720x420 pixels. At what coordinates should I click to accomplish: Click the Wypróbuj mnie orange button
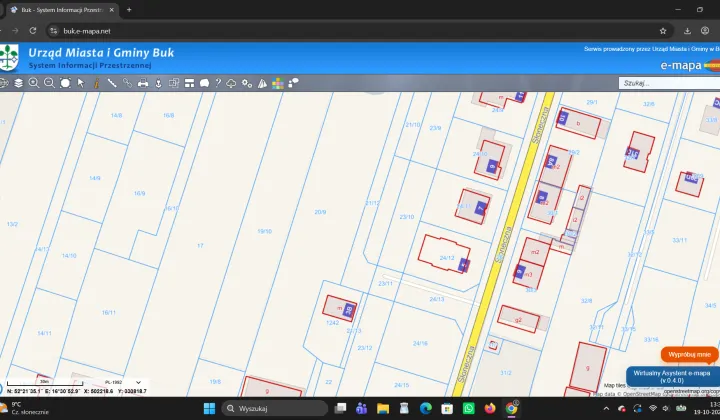point(689,354)
